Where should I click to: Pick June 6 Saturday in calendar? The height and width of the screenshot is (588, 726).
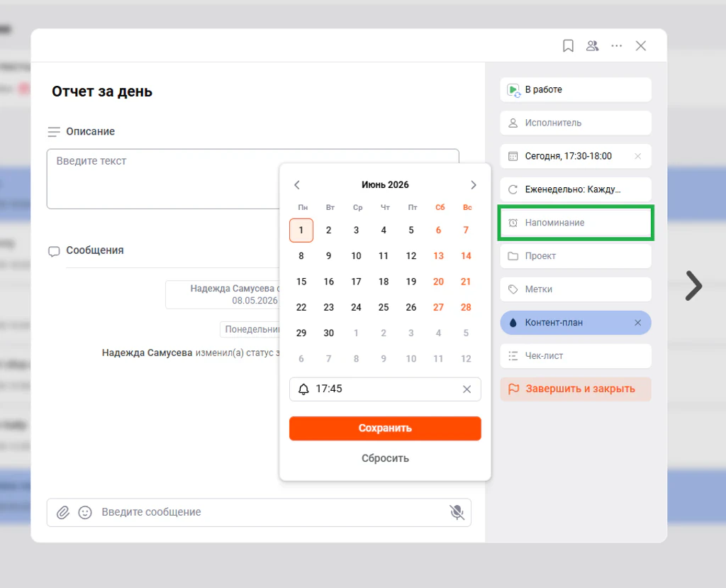pos(438,231)
